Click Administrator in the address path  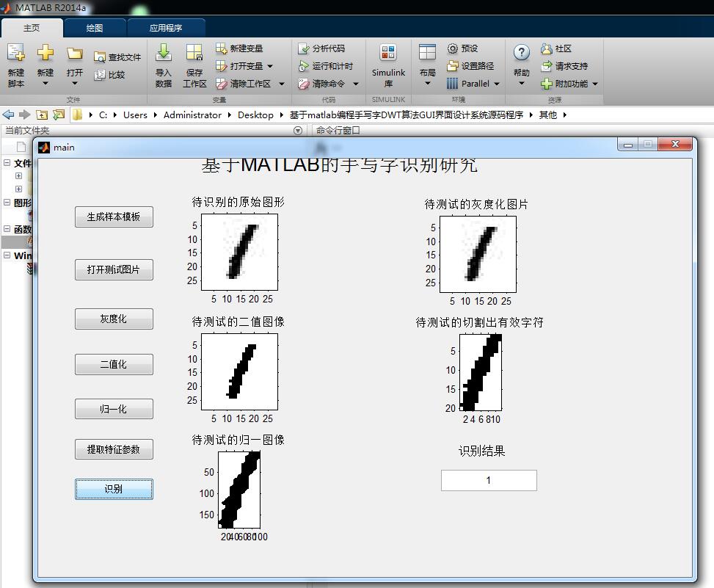click(x=192, y=115)
